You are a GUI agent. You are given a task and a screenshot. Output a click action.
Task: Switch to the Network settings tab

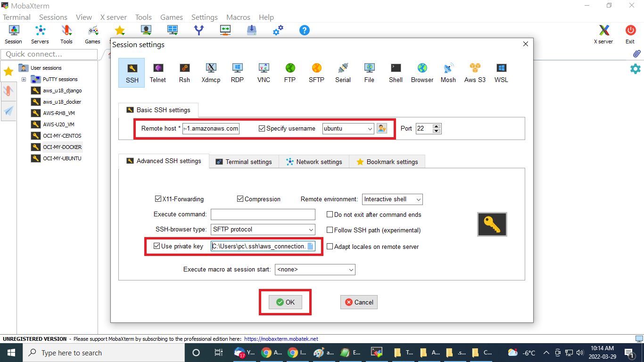tap(314, 162)
